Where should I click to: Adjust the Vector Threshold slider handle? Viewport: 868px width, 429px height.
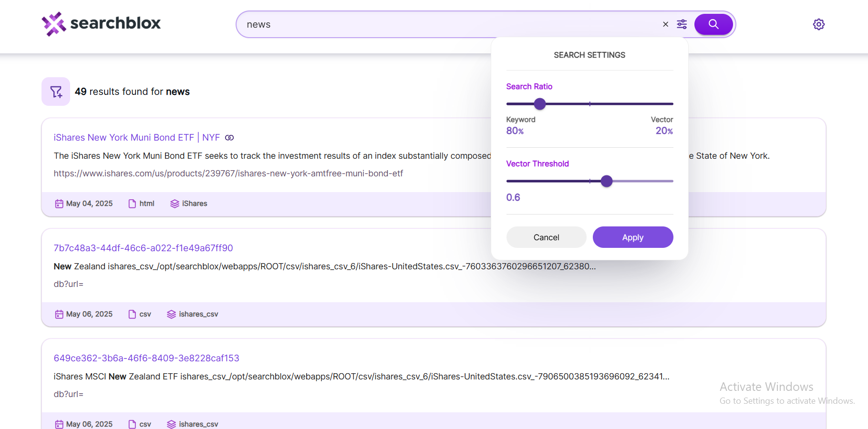click(x=607, y=181)
